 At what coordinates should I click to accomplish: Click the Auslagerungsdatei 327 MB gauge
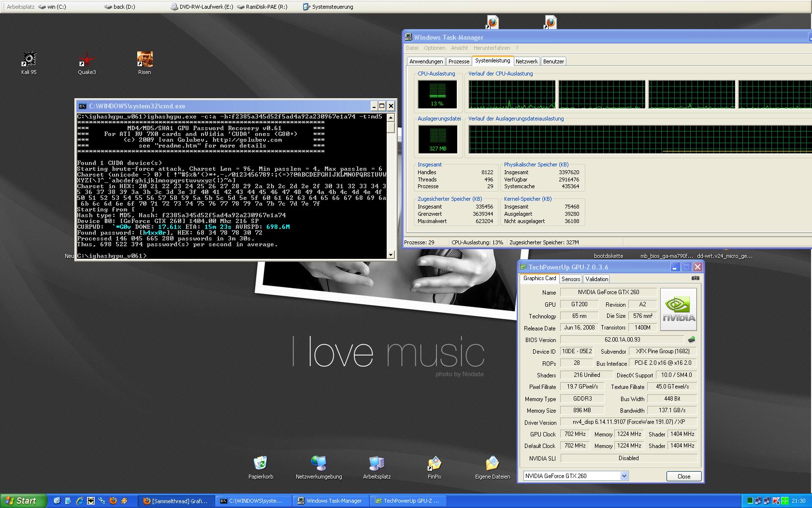point(437,139)
